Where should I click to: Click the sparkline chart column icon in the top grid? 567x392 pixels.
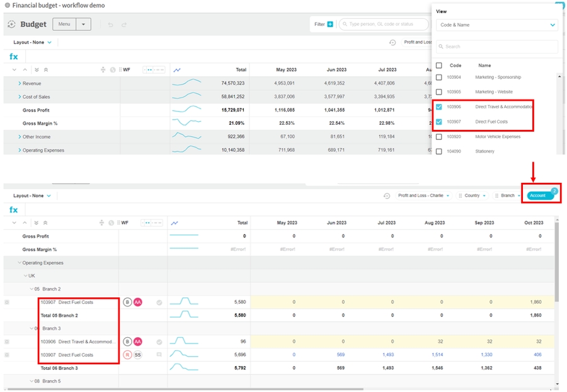178,70
